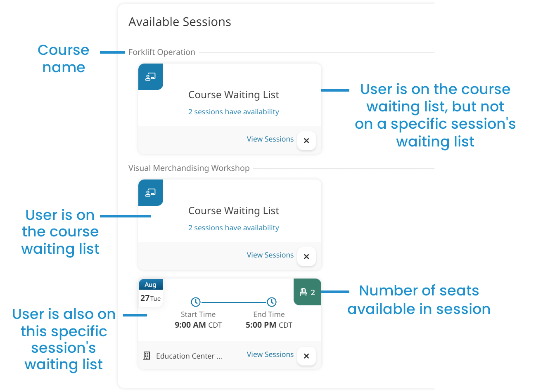The width and height of the screenshot is (536, 392).
Task: Open View Sessions for Forklift Operation
Action: pyautogui.click(x=270, y=139)
